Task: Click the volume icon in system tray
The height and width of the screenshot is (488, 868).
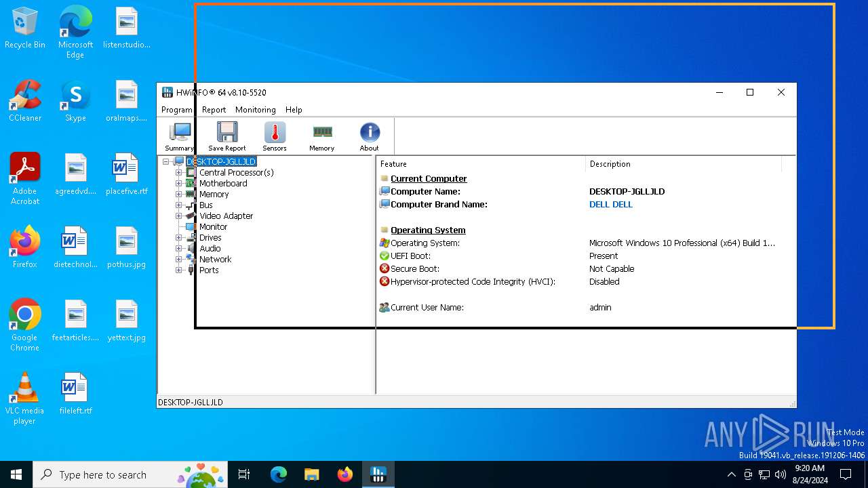Action: click(781, 474)
